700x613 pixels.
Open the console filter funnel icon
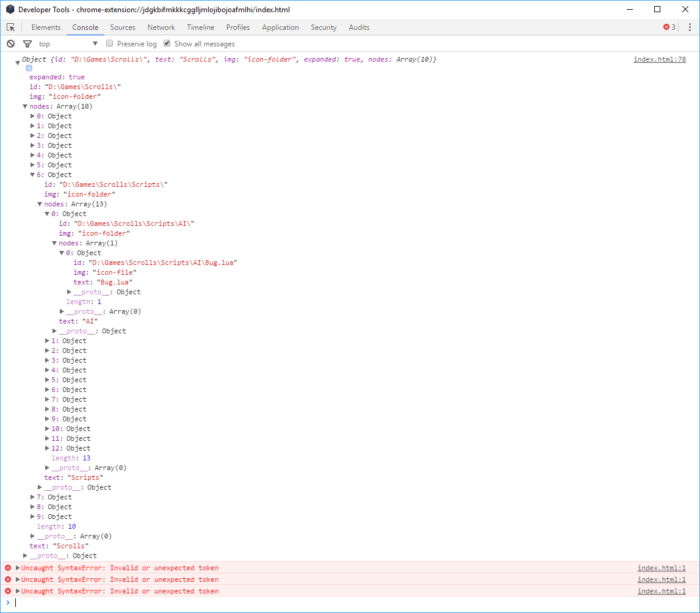[x=27, y=44]
